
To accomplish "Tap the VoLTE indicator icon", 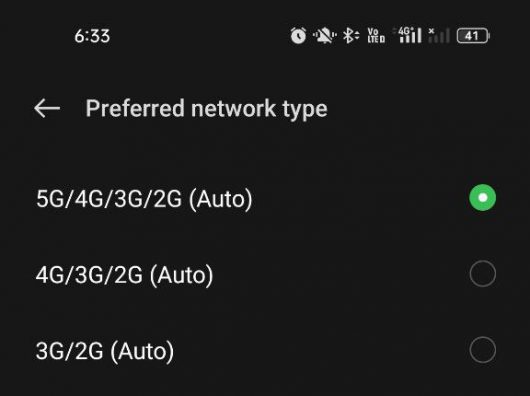I will click(x=376, y=35).
